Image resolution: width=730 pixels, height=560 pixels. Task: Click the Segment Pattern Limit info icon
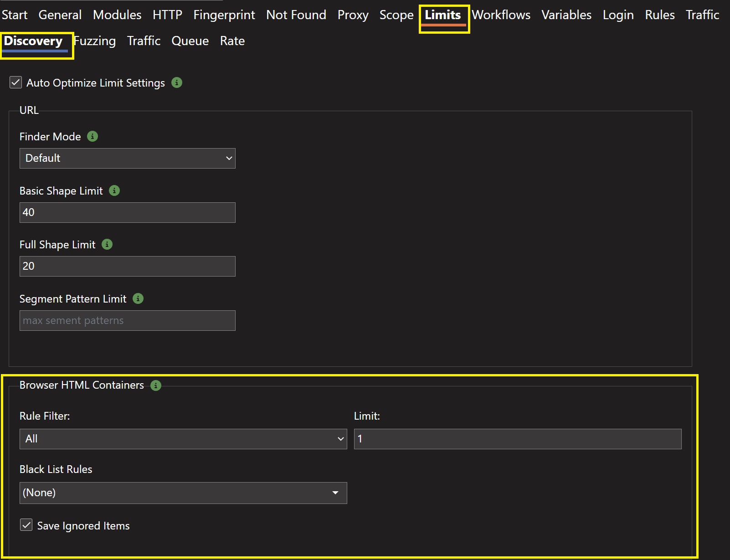138,298
